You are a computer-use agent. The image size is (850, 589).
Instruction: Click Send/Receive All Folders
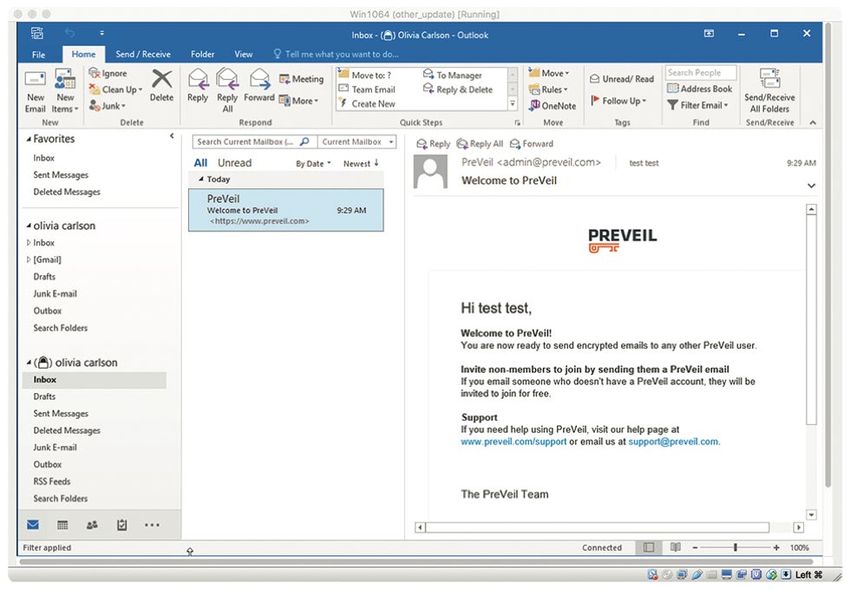point(769,91)
